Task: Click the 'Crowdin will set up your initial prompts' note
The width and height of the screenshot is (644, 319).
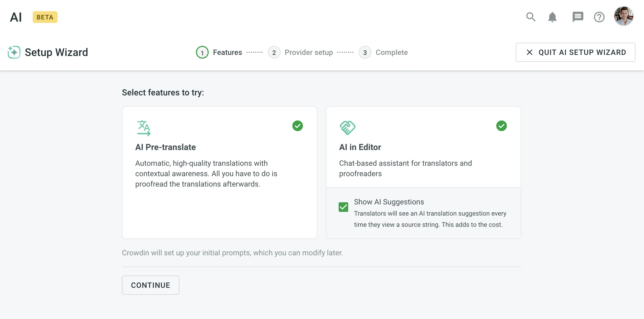Action: click(232, 253)
